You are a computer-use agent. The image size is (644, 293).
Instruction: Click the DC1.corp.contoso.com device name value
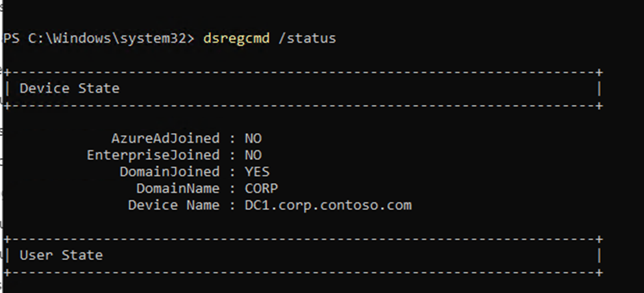pyautogui.click(x=328, y=205)
